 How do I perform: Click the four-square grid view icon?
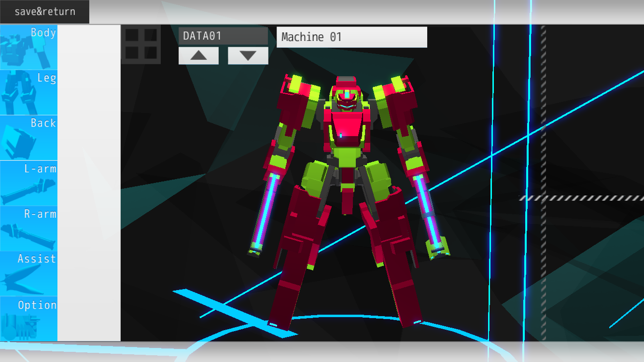click(x=140, y=44)
